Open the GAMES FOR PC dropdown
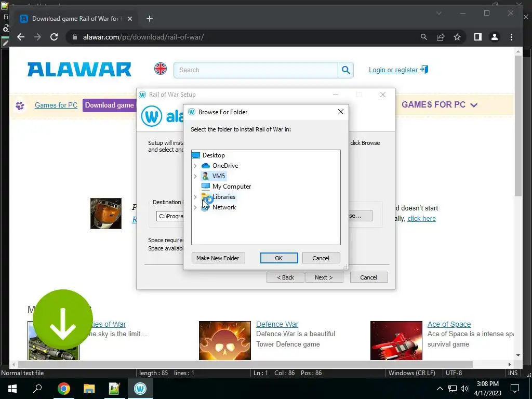Screen dimensions: 532x399 click(x=440, y=104)
